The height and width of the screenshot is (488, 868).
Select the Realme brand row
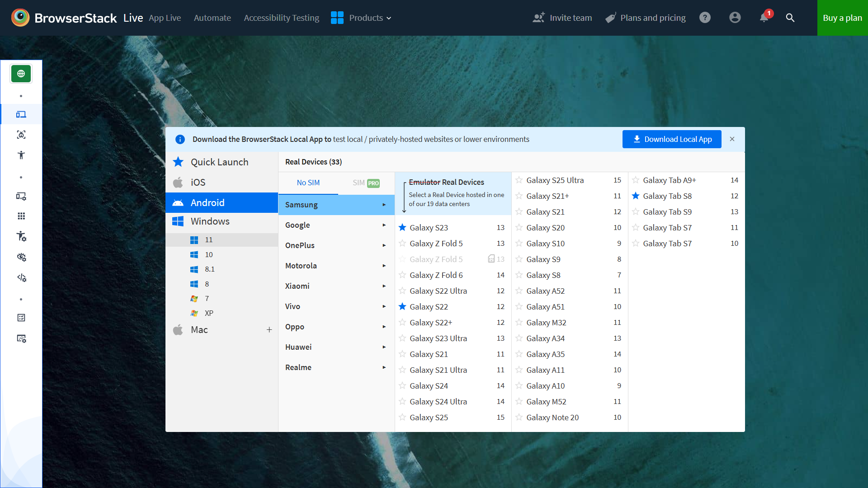[336, 367]
